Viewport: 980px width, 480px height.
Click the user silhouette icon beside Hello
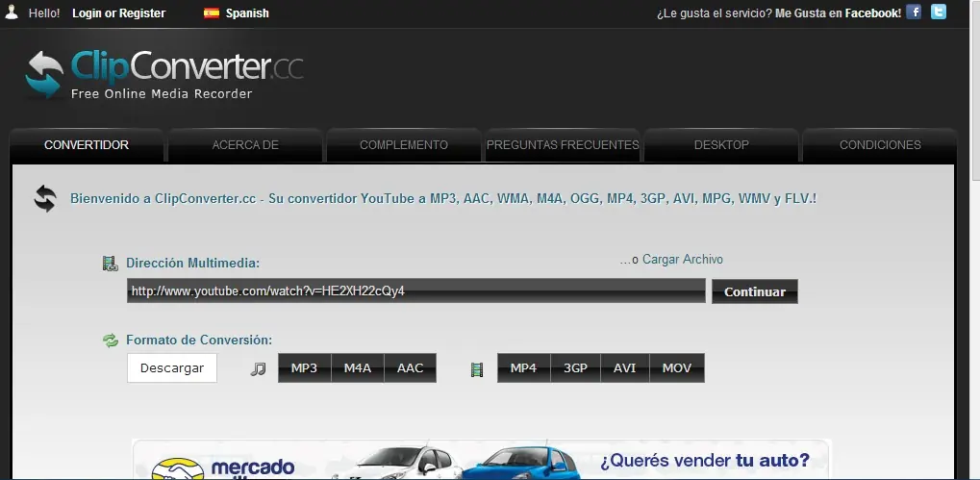[12, 12]
